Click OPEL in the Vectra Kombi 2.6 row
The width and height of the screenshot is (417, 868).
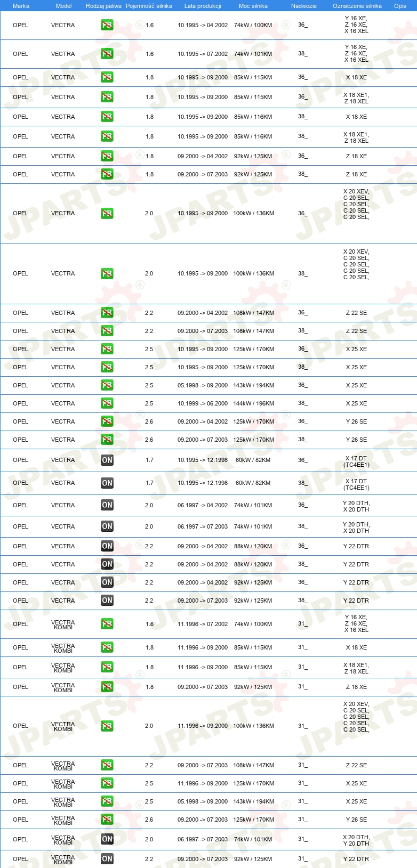[x=21, y=820]
